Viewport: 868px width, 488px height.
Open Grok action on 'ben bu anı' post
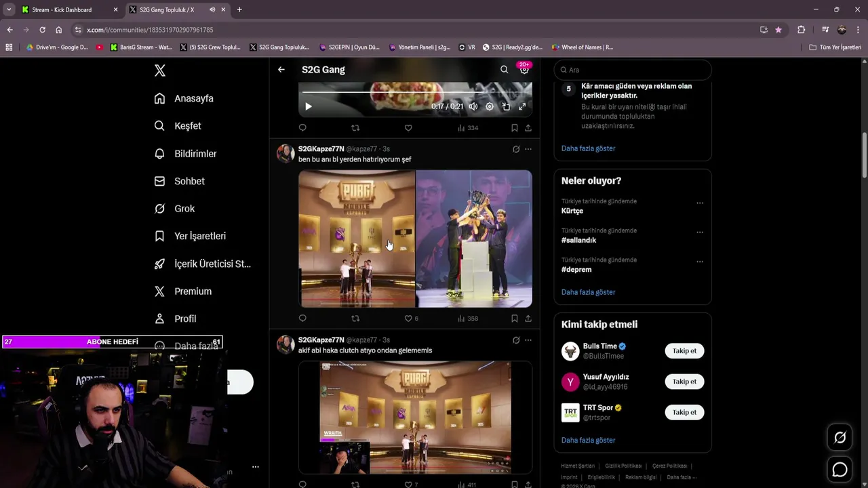tap(516, 149)
